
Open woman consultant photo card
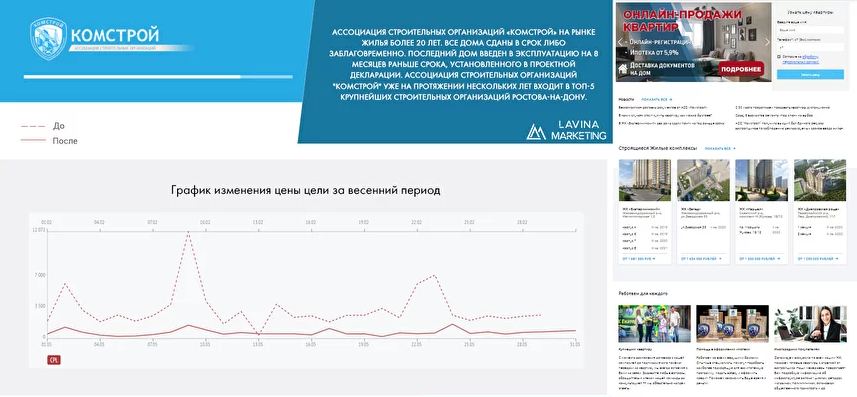(x=811, y=324)
